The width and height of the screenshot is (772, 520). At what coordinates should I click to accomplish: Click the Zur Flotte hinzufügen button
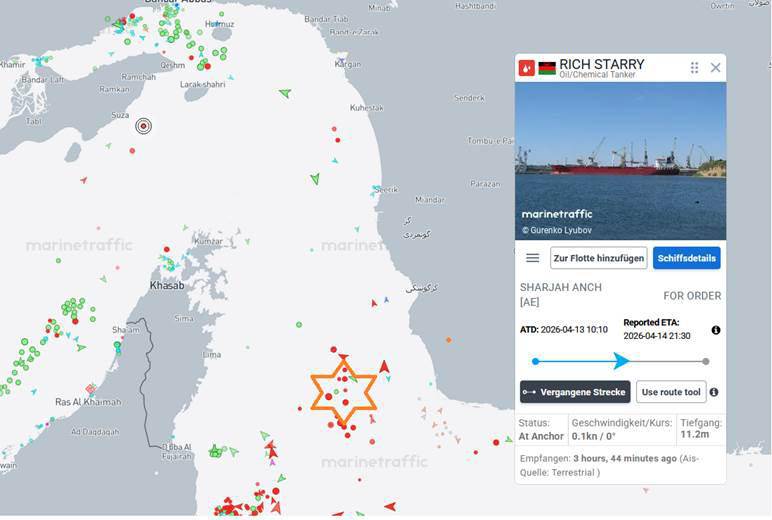pos(598,258)
